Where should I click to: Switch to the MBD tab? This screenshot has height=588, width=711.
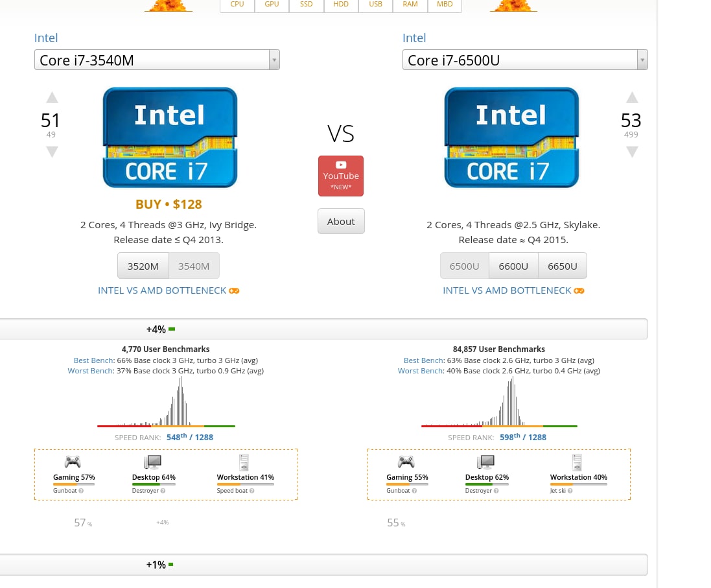coord(445,5)
